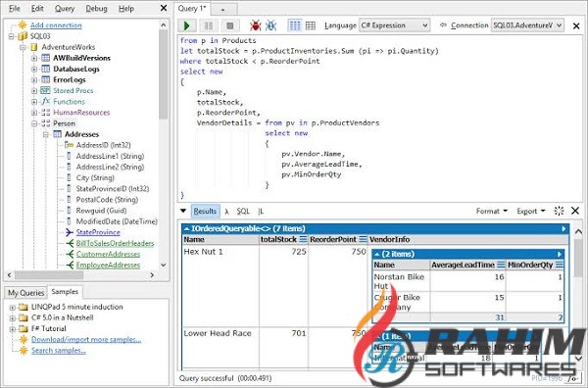Screen dimensions: 588x388
Task: Switch to the Samples tab
Action: 65,292
